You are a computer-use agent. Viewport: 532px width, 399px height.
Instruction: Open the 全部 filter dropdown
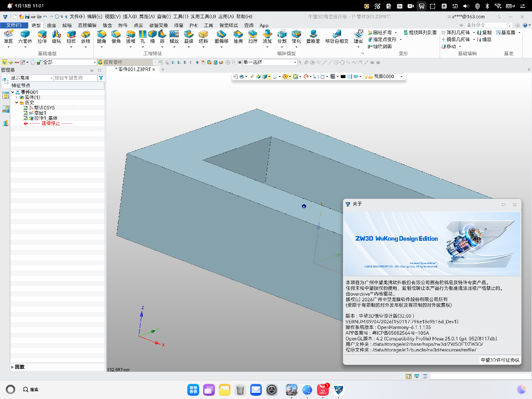(95, 63)
